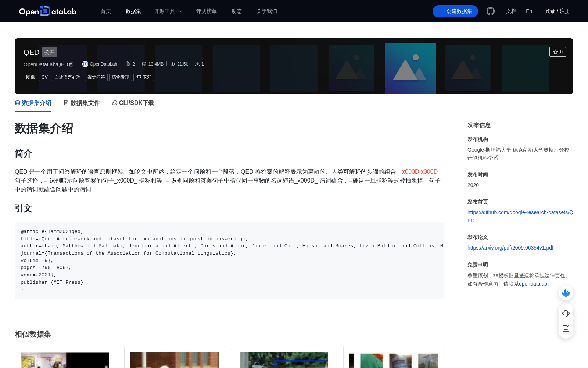This screenshot has width=588, height=368.
Task: Click the highlighted banner image placeholder
Action: coord(410,68)
